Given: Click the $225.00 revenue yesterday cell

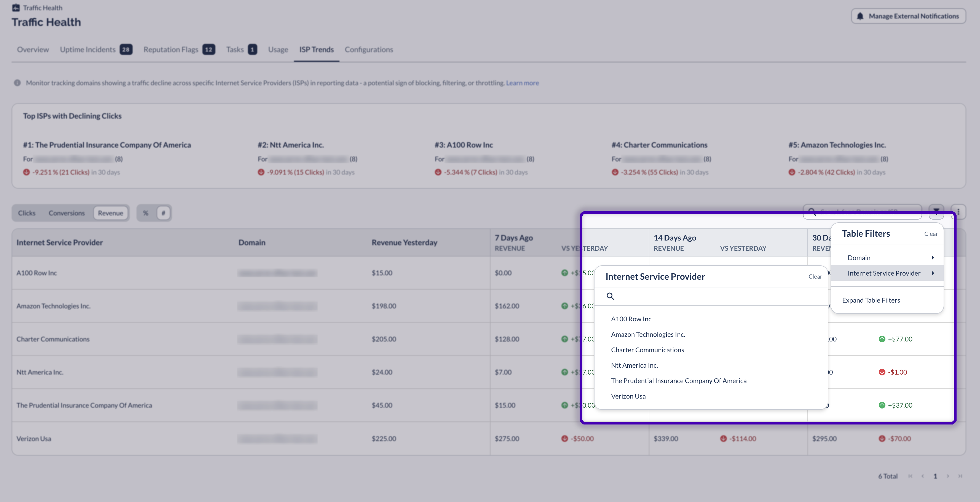Looking at the screenshot, I should pyautogui.click(x=384, y=439).
